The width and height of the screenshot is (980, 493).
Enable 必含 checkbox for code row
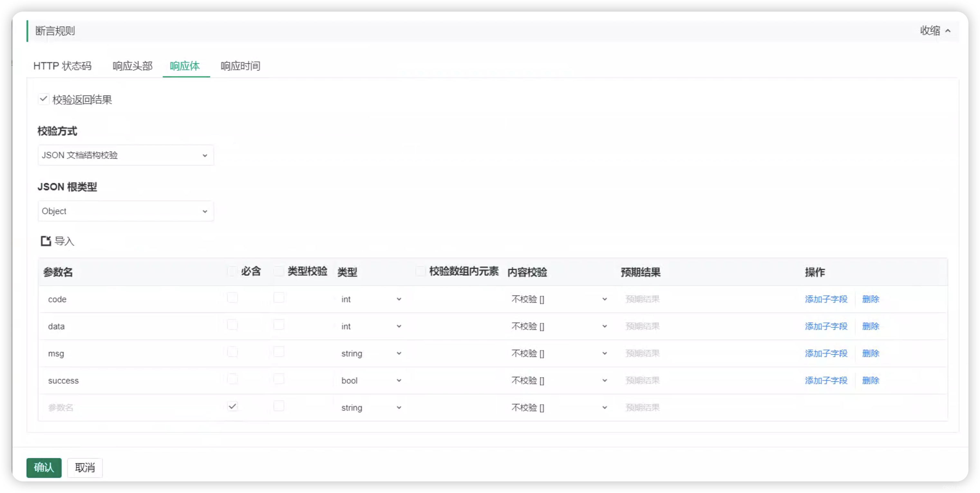[x=232, y=297]
